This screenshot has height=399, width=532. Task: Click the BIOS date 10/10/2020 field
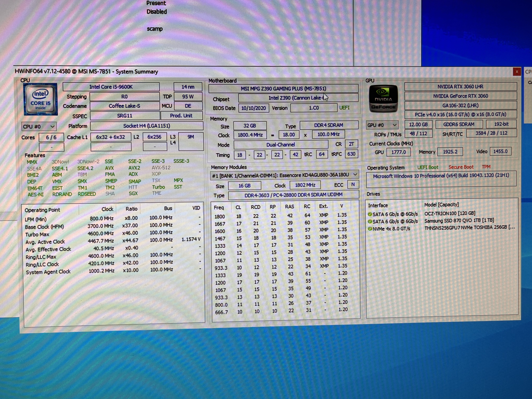(x=253, y=108)
